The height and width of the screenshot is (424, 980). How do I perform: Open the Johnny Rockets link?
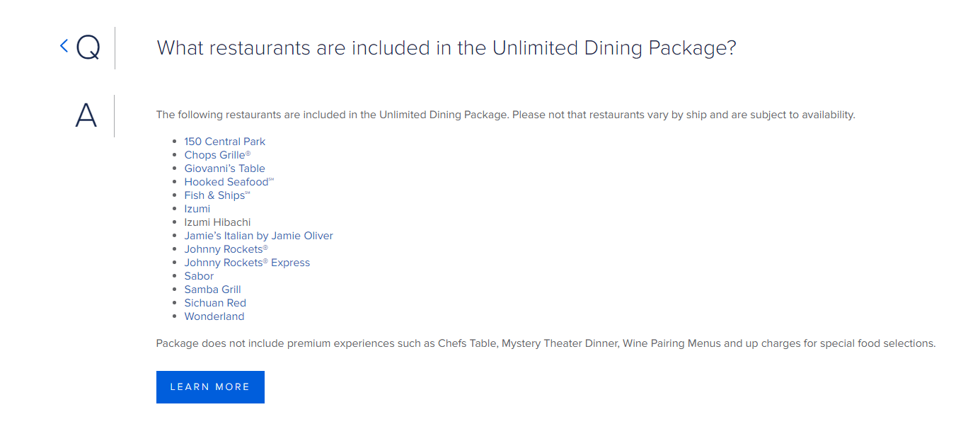click(x=226, y=249)
